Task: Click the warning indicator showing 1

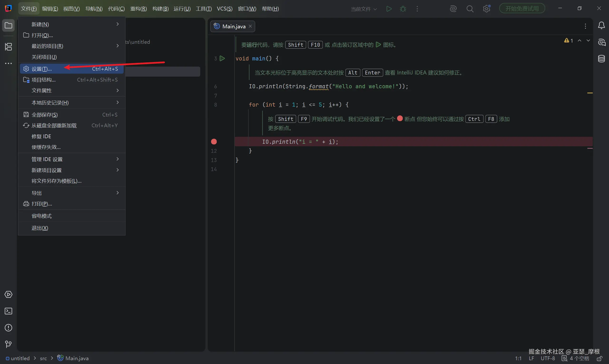Action: [x=568, y=40]
